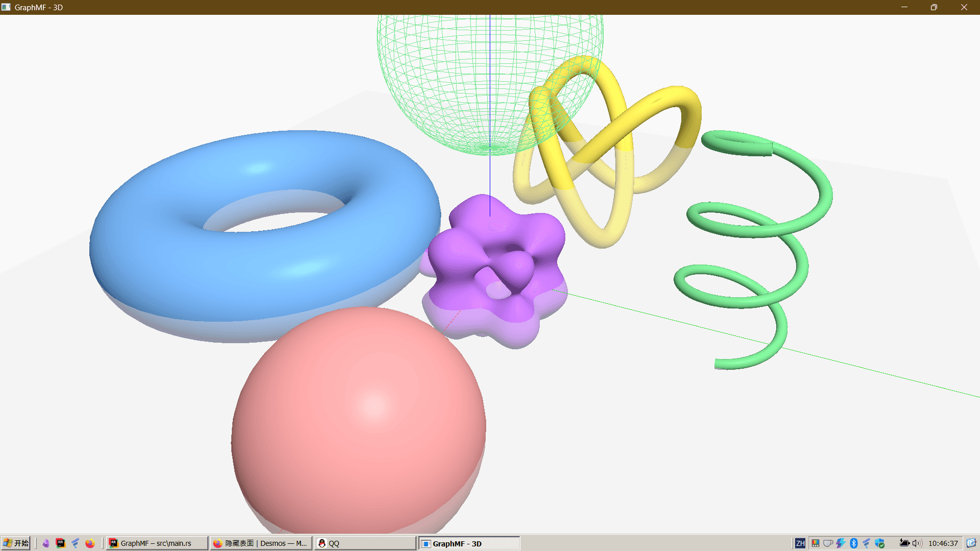
Task: Click the purple crystal quick launch icon
Action: [46, 543]
